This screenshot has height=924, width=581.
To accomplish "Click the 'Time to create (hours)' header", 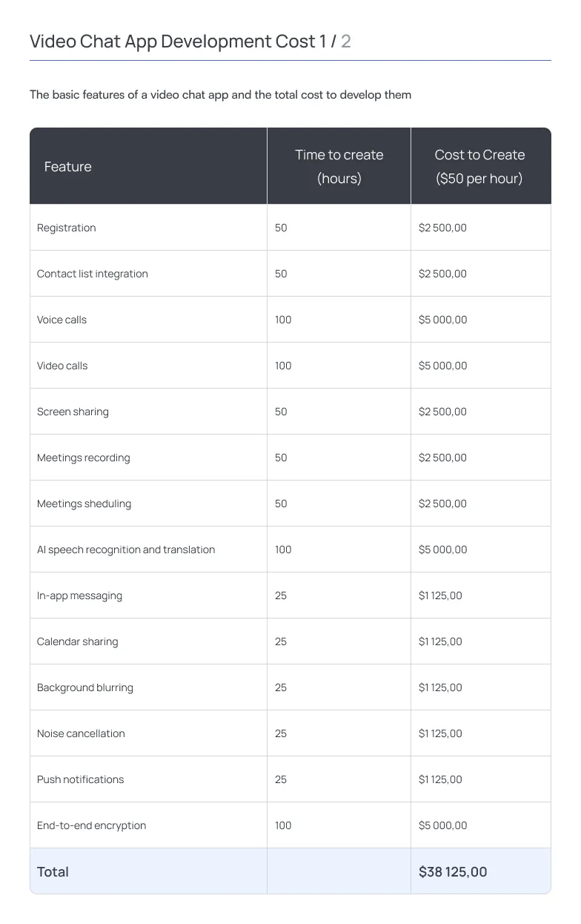I will (x=339, y=166).
